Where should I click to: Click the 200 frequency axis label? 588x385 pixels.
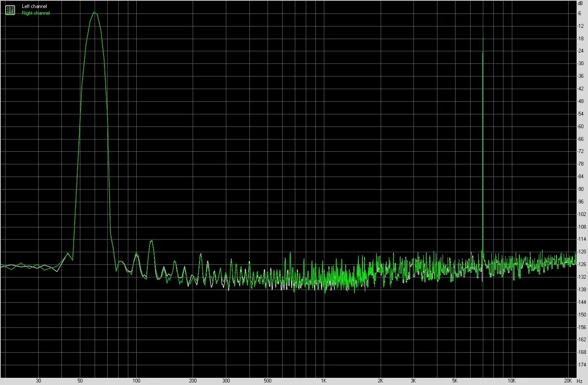click(193, 381)
